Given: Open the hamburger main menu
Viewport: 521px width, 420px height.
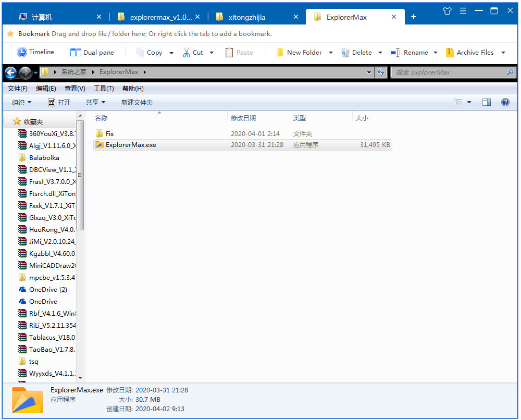Looking at the screenshot, I should click(x=463, y=10).
